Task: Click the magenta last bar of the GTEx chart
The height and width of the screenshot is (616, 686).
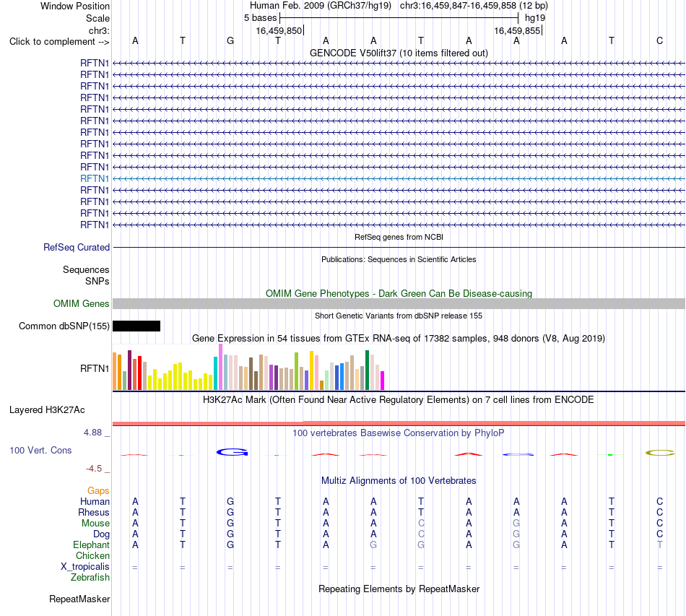Action: coord(383,380)
